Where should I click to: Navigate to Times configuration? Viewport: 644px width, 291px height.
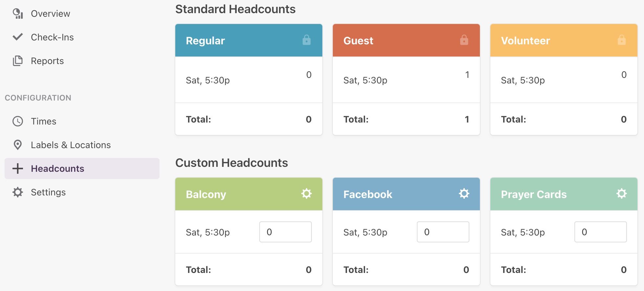click(x=44, y=121)
